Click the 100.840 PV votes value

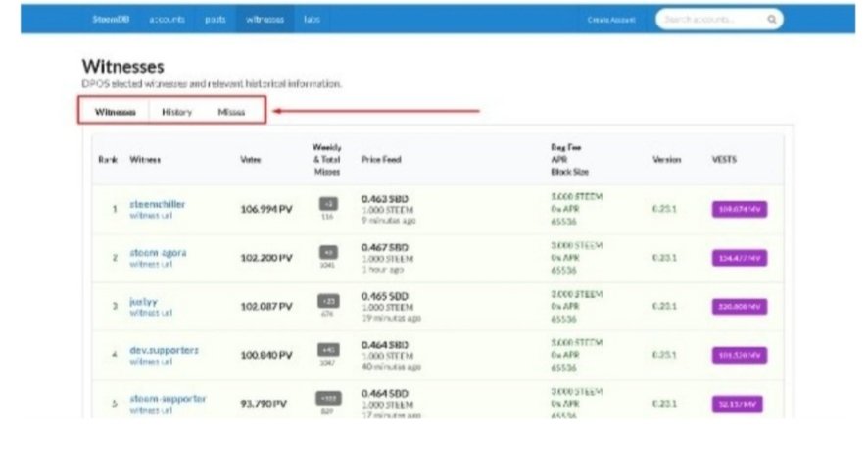[x=266, y=355]
